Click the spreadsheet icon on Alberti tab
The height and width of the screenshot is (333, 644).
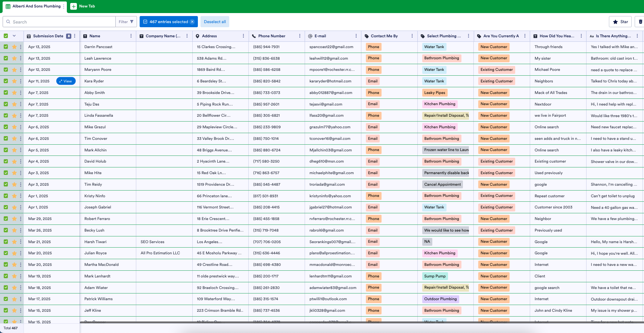click(8, 6)
